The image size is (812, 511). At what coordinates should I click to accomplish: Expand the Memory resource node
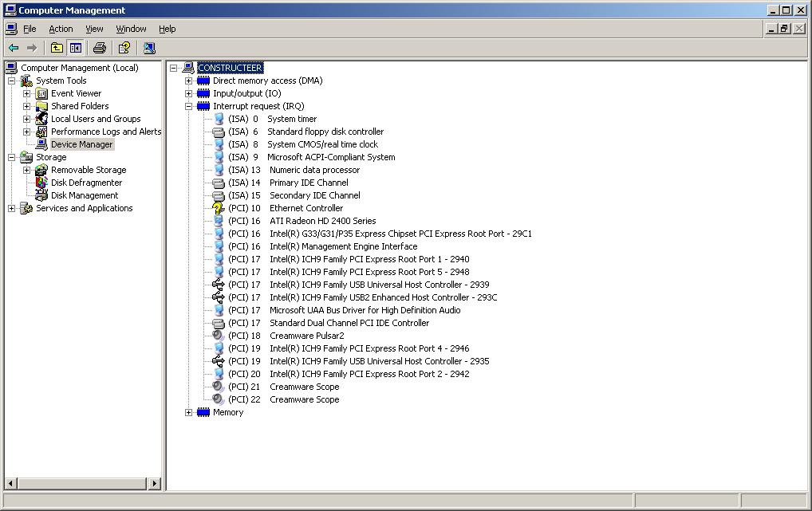(x=188, y=413)
